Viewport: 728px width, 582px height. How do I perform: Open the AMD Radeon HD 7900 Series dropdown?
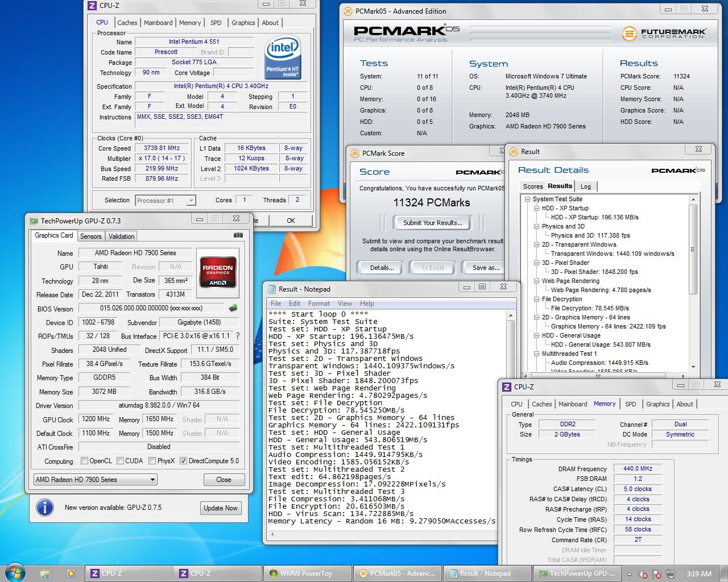click(x=95, y=480)
